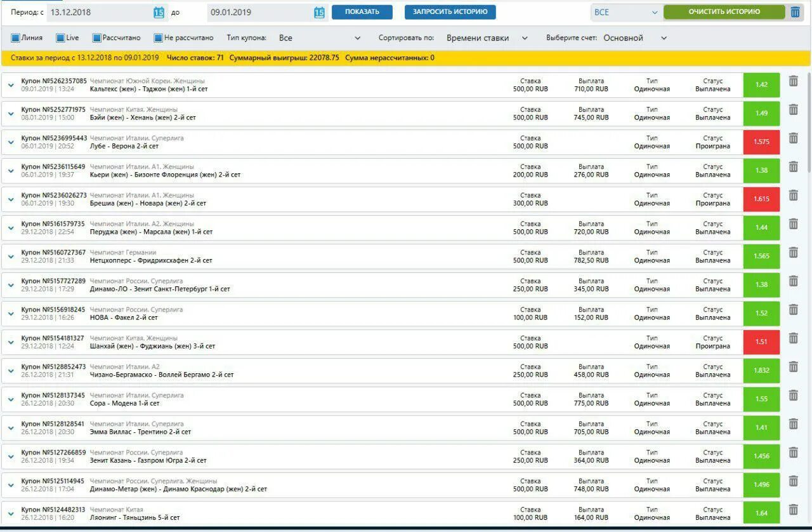Screen dimensions: 812x532
Task: Select the match Сора - Модена 1-й сет
Action: point(125,403)
